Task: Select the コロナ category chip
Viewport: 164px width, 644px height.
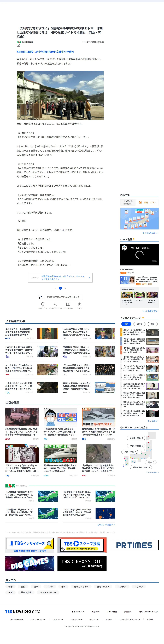Action: (50, 587)
